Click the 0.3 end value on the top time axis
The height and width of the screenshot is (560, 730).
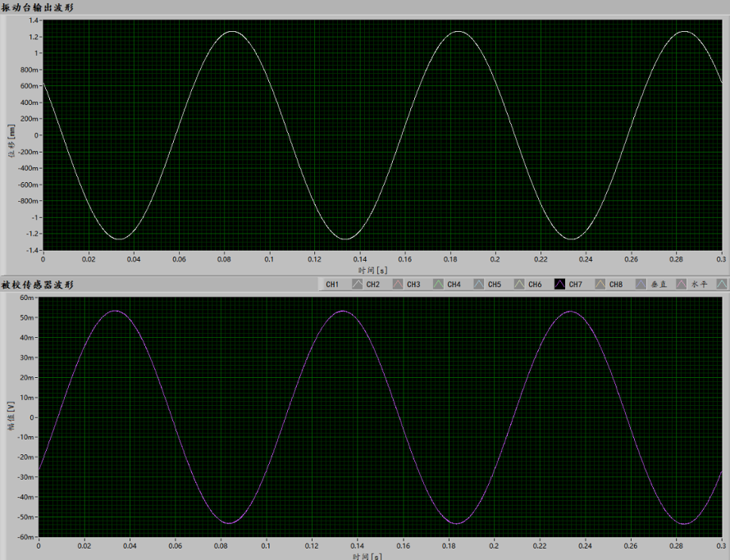coord(721,259)
